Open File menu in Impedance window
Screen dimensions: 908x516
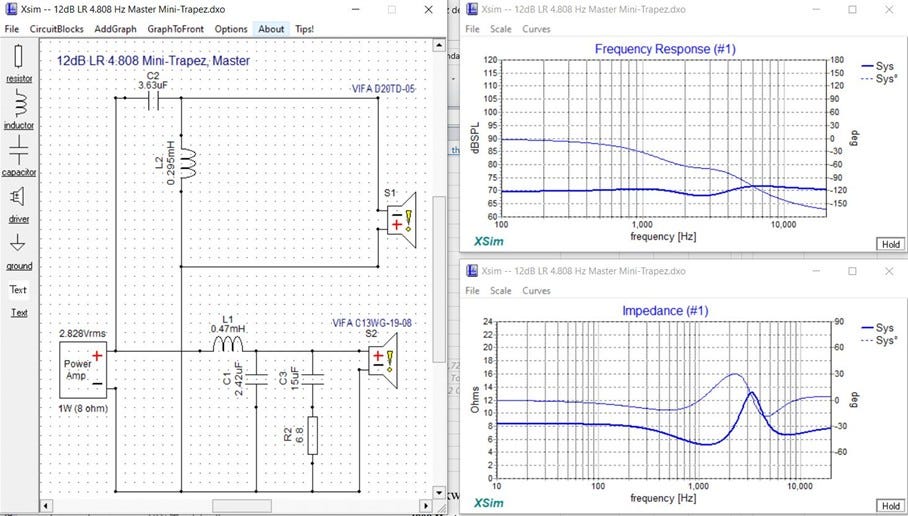point(473,291)
